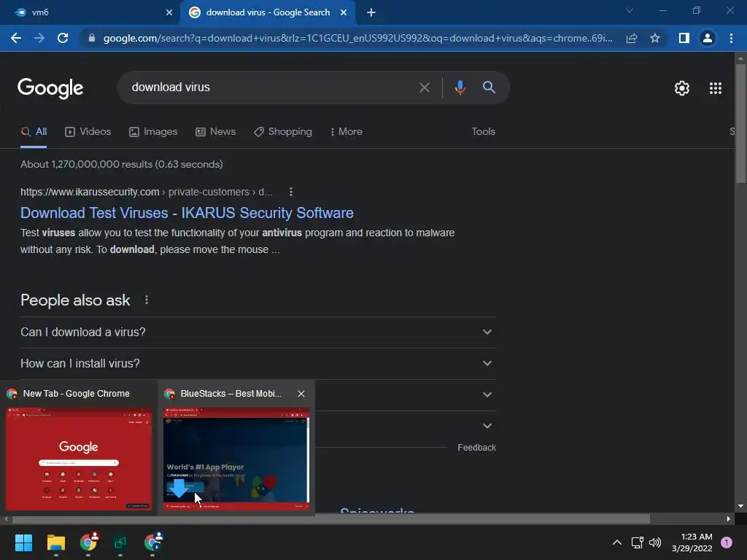Click the second Chrome taskbar icon

coord(152,542)
